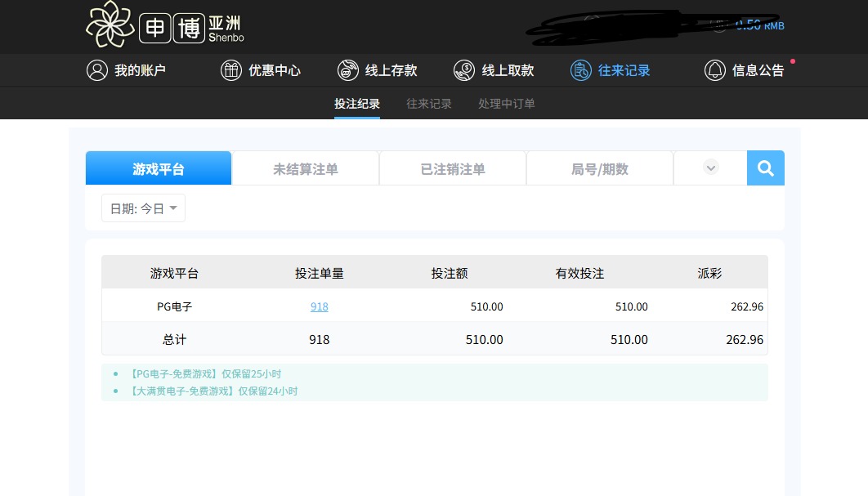Click the 线上取款 withdrawal icon

[x=464, y=70]
